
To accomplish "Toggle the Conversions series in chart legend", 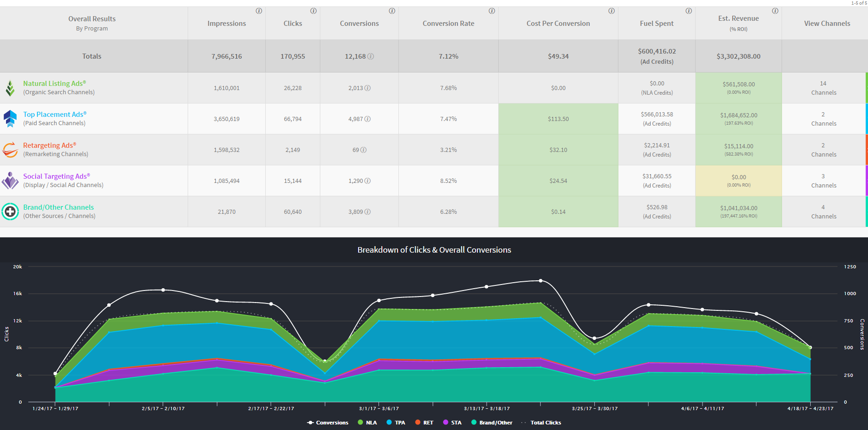I will pos(328,423).
